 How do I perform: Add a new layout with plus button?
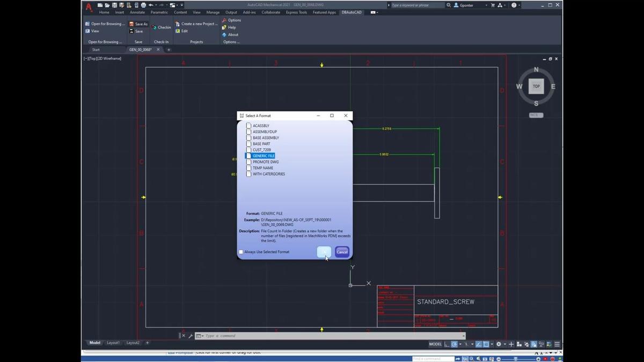coord(148,343)
